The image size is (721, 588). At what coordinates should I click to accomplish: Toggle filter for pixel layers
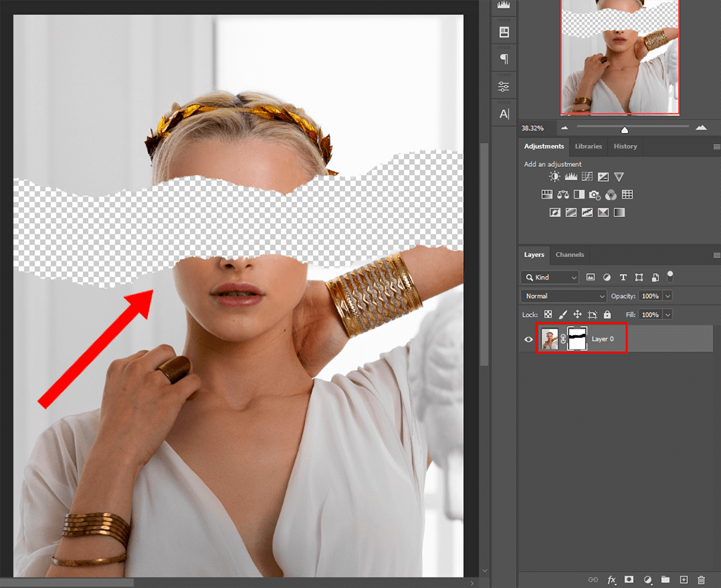[591, 277]
